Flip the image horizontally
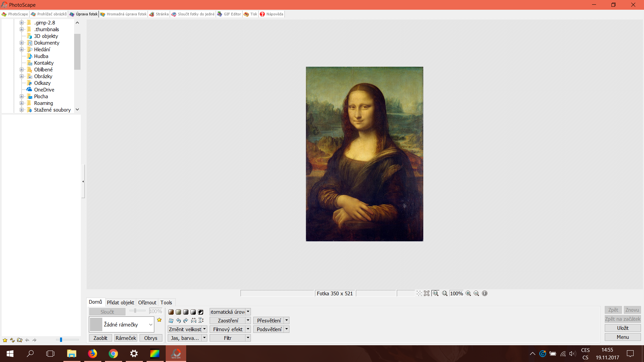 pyautogui.click(x=194, y=321)
